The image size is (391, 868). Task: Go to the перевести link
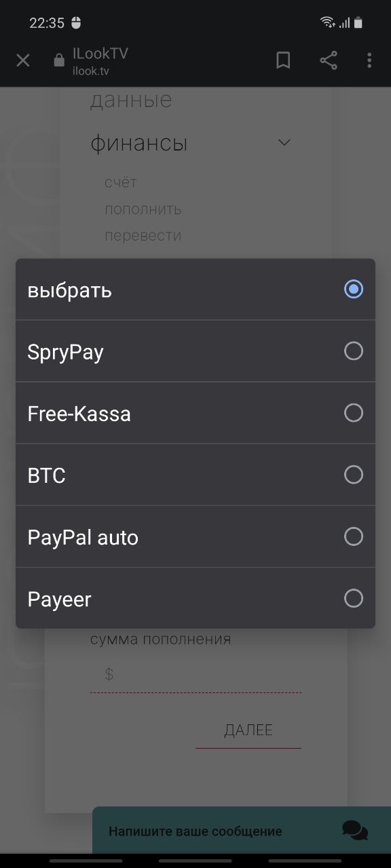coord(143,236)
